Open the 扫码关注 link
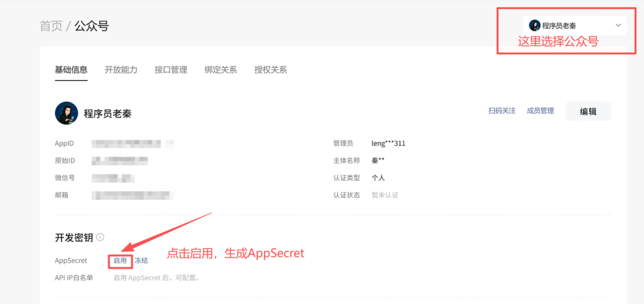Screen dimensions: 644x304 click(x=502, y=111)
